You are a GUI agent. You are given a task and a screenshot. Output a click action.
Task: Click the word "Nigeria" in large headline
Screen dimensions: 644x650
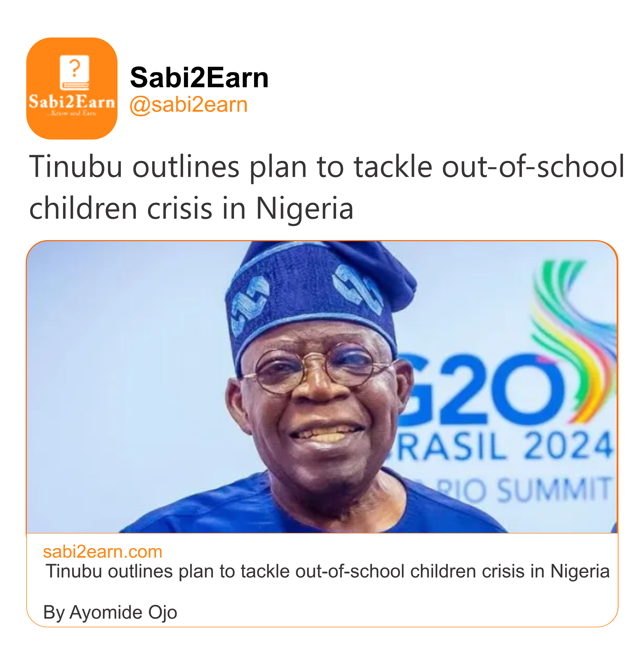[x=304, y=208]
